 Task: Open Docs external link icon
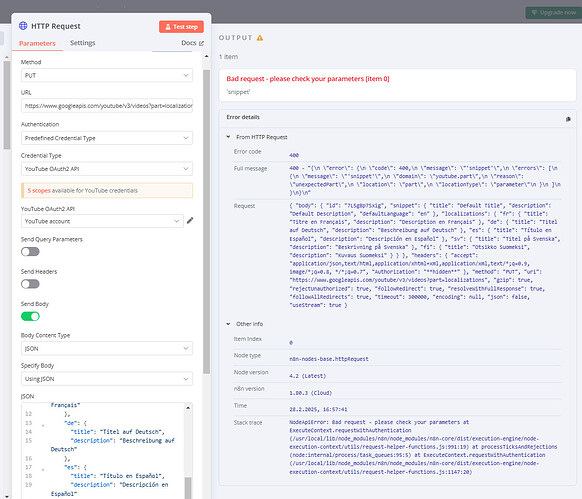tap(202, 43)
